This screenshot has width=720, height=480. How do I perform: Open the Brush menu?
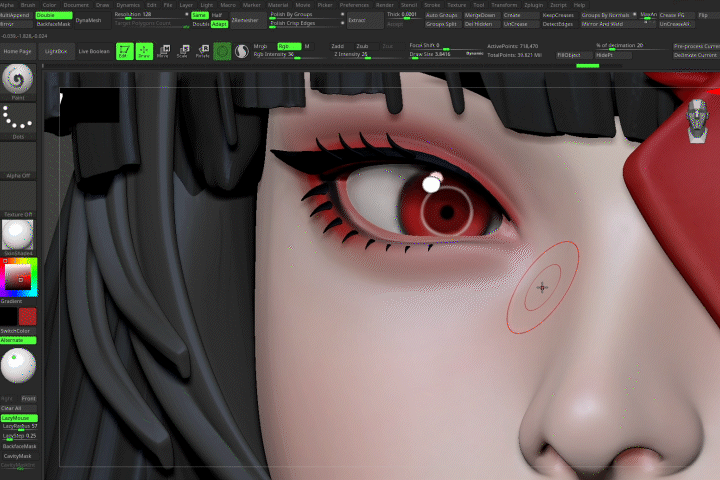click(28, 5)
